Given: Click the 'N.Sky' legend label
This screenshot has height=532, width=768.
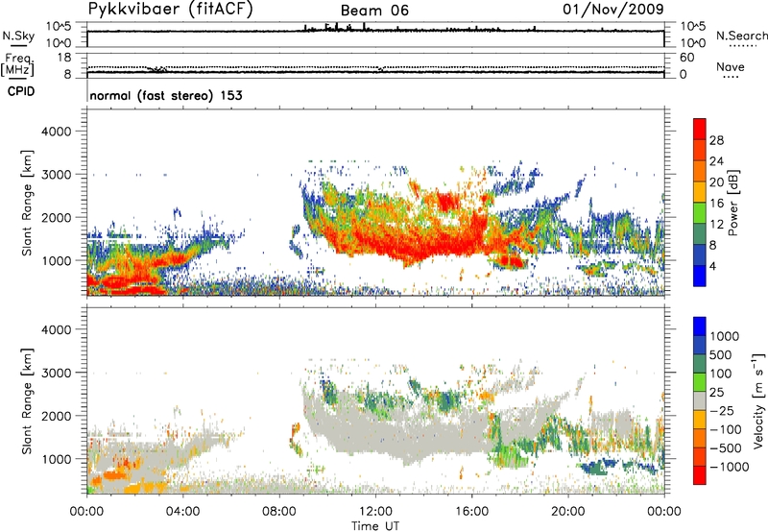Looking at the screenshot, I should 18,36.
